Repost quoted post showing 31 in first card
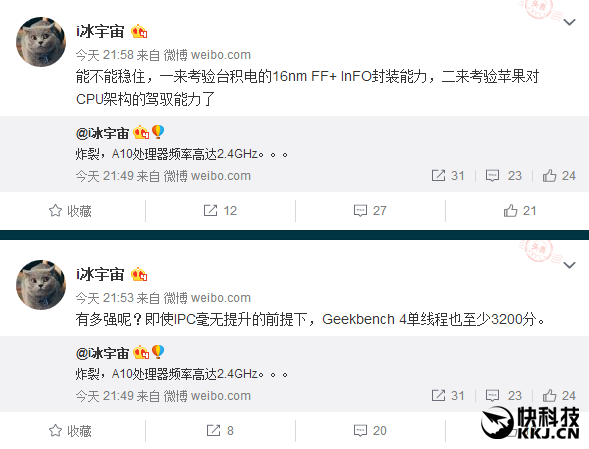Image resolution: width=589 pixels, height=449 pixels. (448, 175)
